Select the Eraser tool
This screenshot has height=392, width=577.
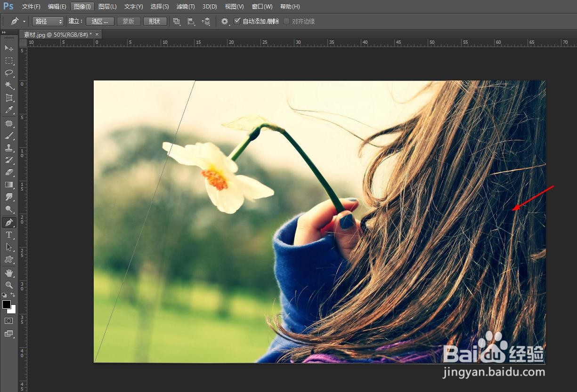tap(9, 172)
